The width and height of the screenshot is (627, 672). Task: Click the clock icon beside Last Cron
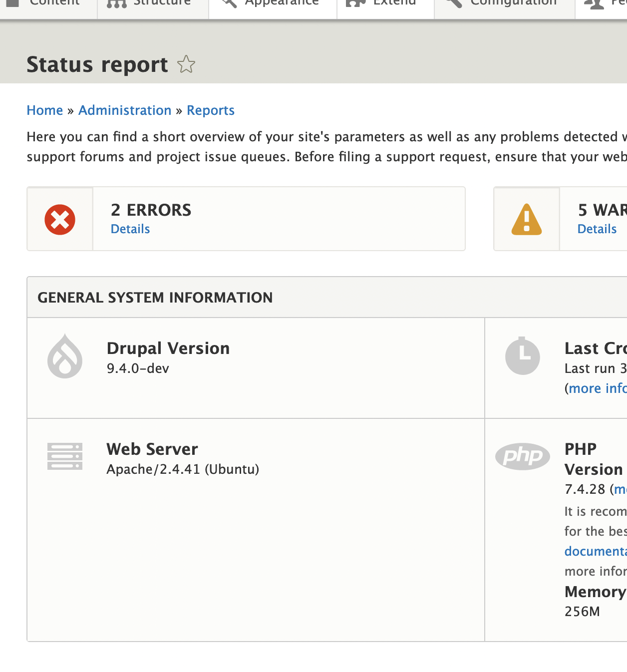pos(523,356)
